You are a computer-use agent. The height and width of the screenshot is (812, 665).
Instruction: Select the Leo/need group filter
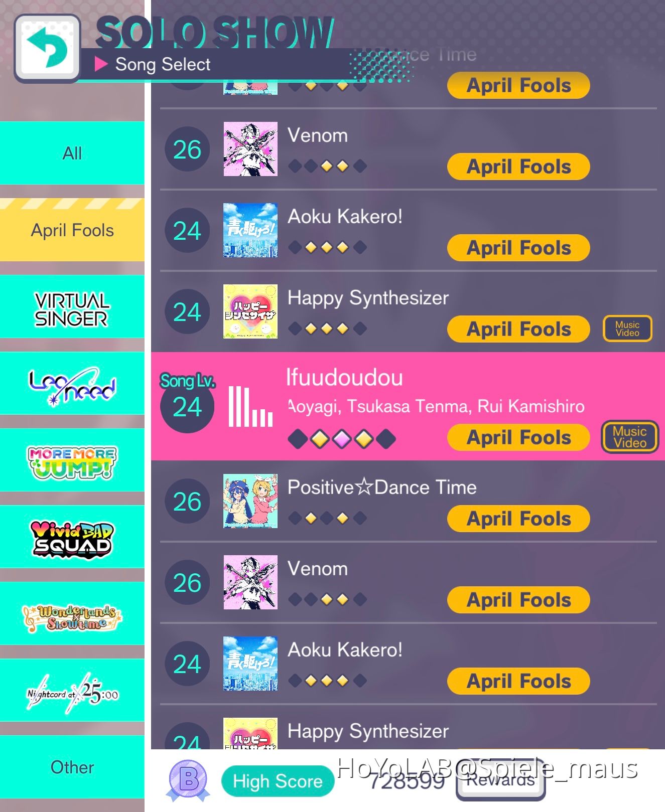tap(72, 384)
